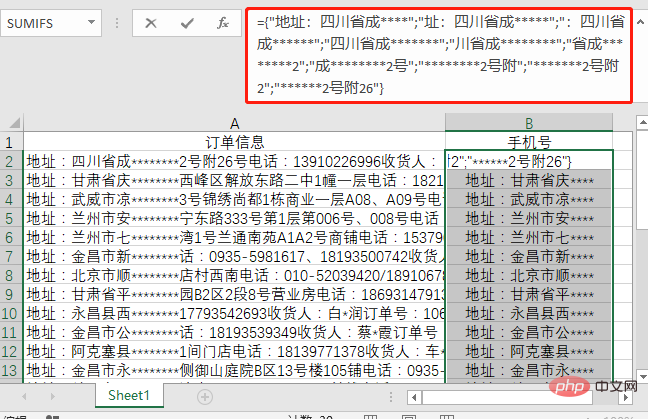Click cell B4 showing 武威市凉
The height and width of the screenshot is (419, 648).
[529, 199]
